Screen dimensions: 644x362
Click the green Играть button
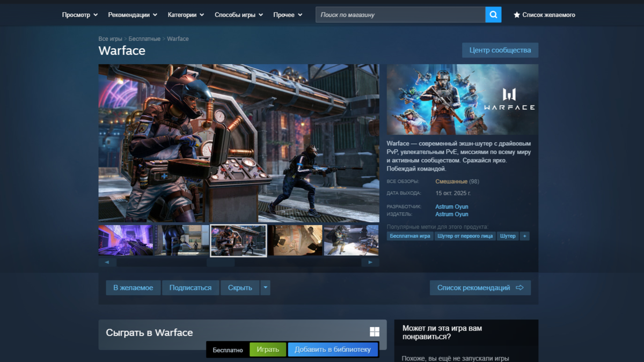tap(268, 350)
